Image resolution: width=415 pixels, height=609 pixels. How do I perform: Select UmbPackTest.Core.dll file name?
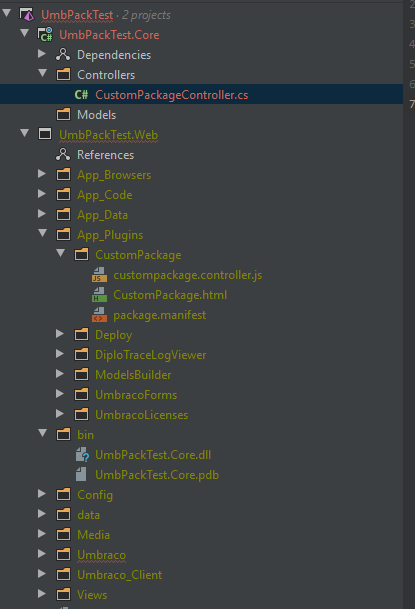point(153,455)
